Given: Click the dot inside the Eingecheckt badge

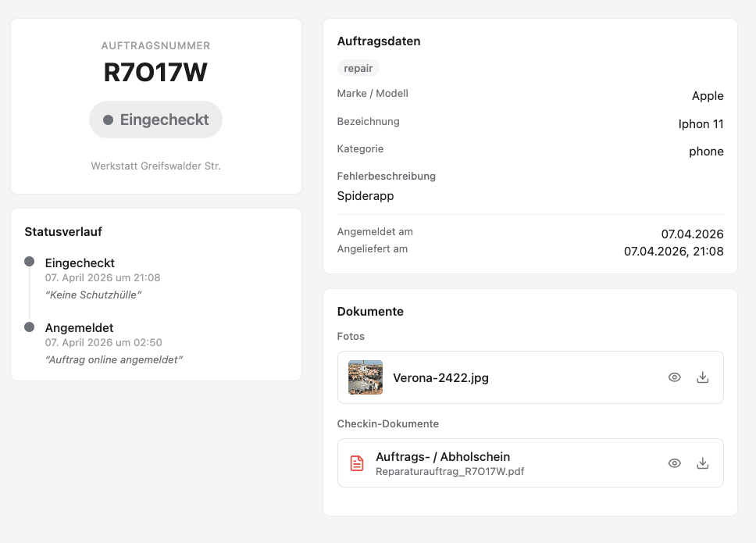Looking at the screenshot, I should pos(109,120).
